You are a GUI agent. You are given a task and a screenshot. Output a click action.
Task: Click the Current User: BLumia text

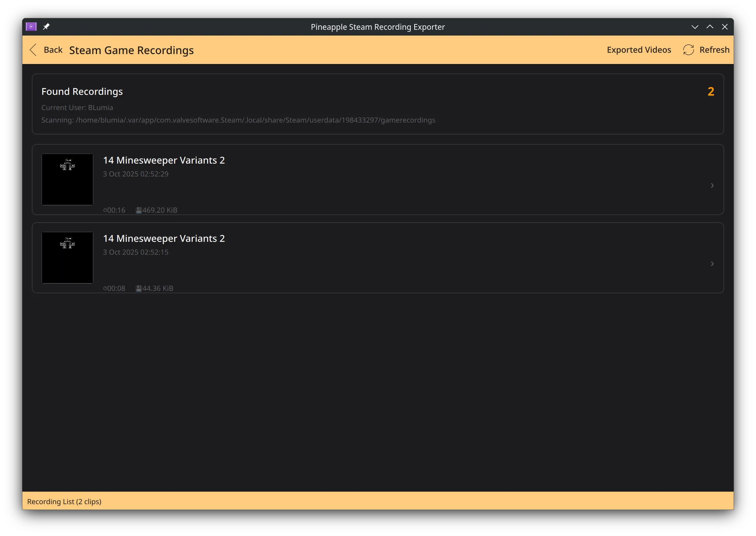pyautogui.click(x=77, y=108)
